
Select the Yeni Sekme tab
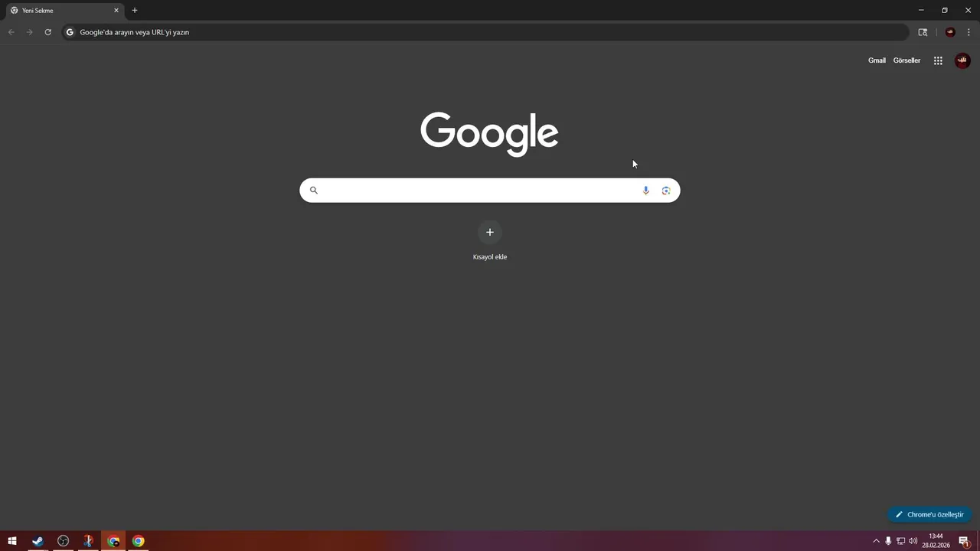(64, 11)
